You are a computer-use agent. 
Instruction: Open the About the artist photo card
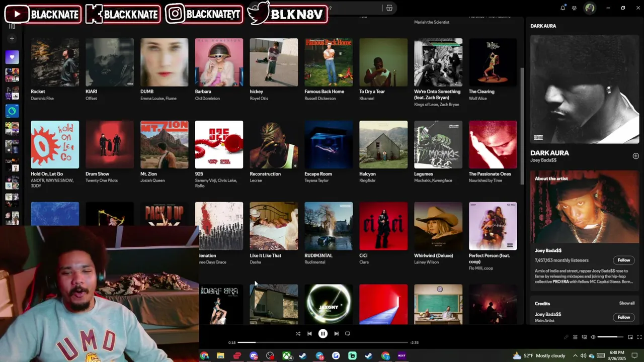click(584, 207)
